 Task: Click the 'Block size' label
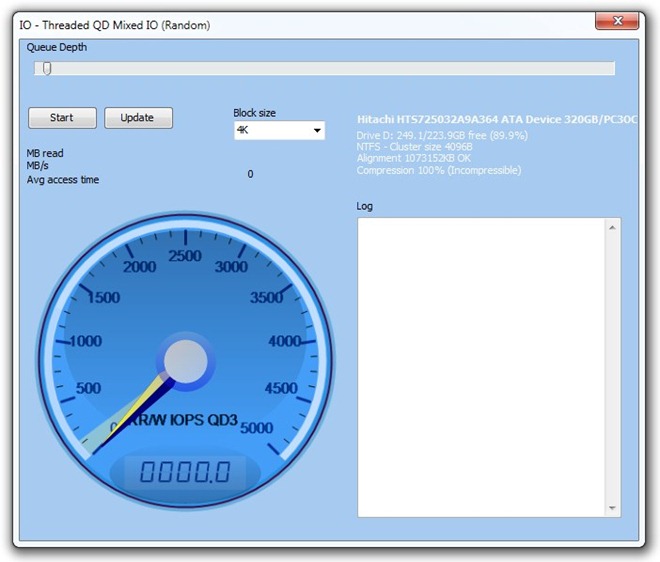(255, 113)
